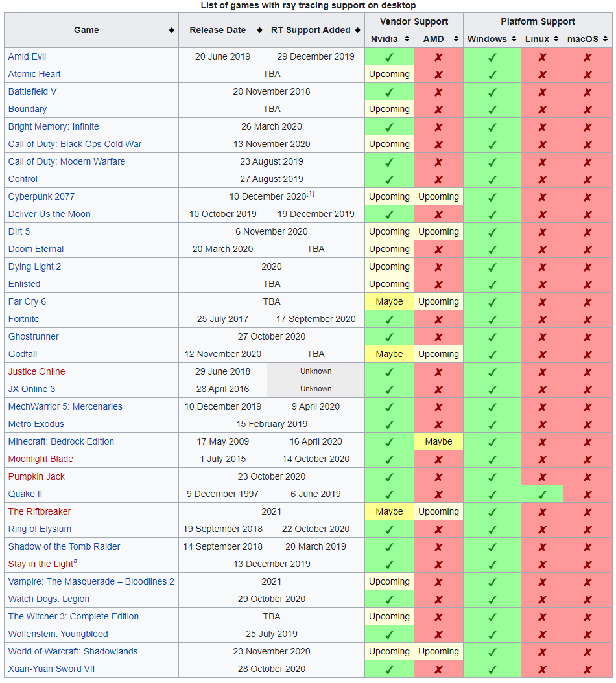Open footnote [1] on Cyberpunk 2077 date
The height and width of the screenshot is (683, 616).
coord(310,193)
